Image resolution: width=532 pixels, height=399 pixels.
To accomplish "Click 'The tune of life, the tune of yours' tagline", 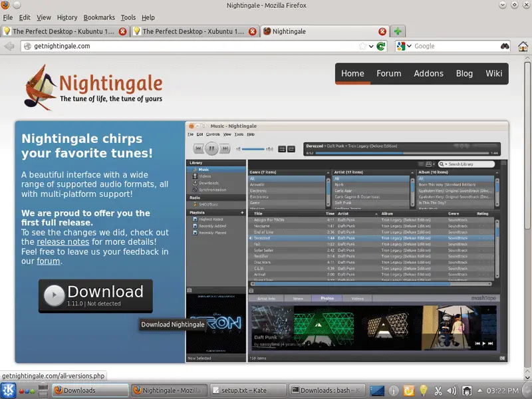I will pos(111,98).
